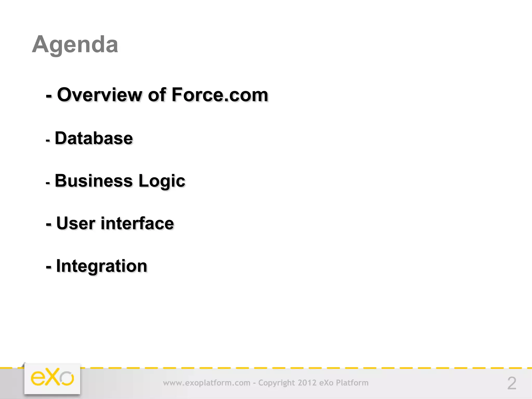The image size is (532, 399).
Task: Select the Database agenda item
Action: [x=89, y=138]
